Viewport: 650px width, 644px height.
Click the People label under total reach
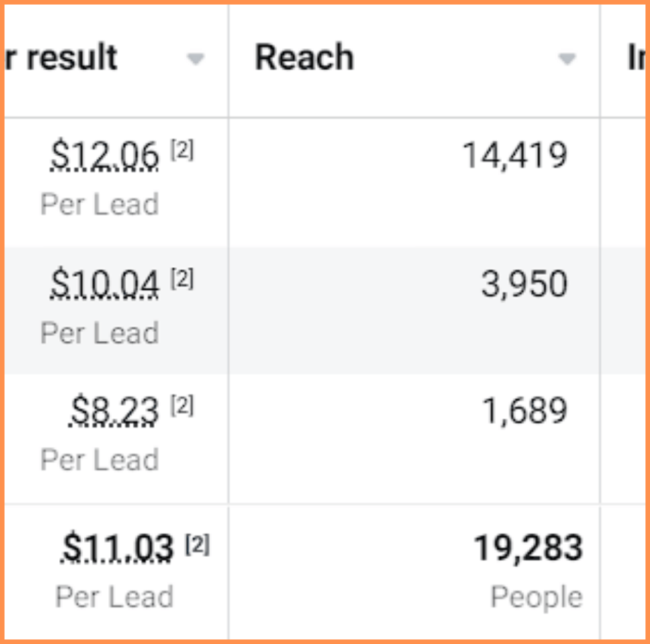click(537, 597)
